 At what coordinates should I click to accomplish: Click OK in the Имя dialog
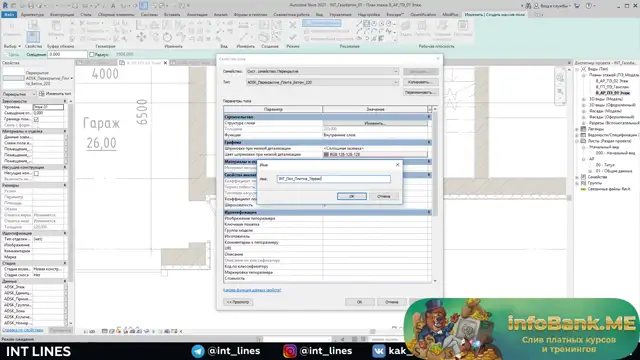tap(352, 196)
